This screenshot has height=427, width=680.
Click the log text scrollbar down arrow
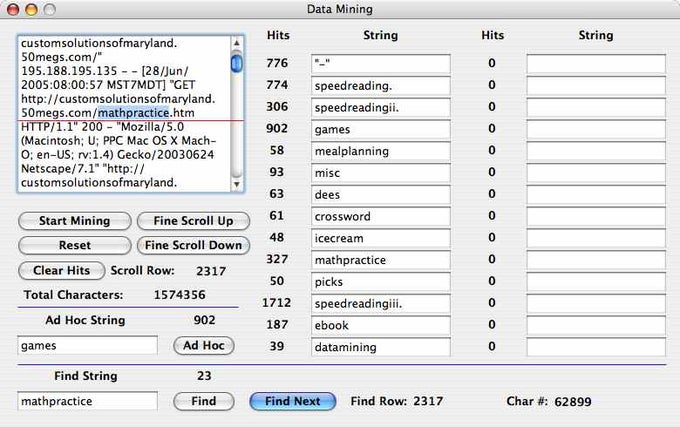237,185
